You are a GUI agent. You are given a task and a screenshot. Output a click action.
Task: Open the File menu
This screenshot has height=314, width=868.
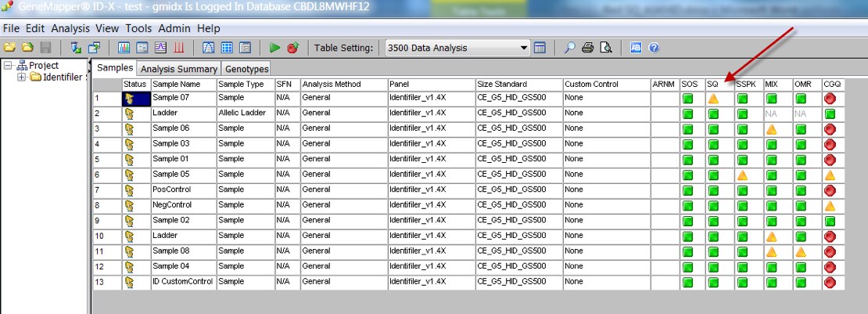point(11,28)
